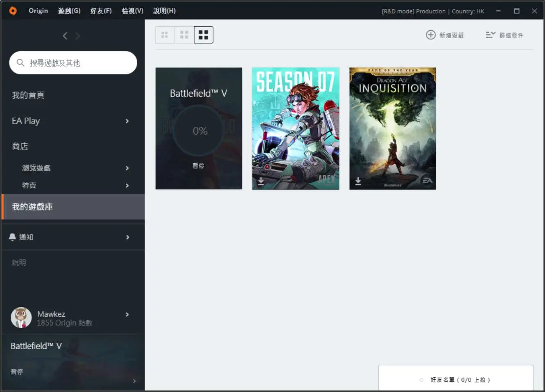Image resolution: width=545 pixels, height=392 pixels.
Task: Open the Battlefield V download queue panel
Action: (x=73, y=362)
